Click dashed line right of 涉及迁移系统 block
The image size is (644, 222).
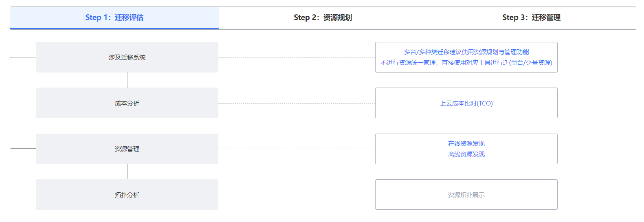click(297, 57)
